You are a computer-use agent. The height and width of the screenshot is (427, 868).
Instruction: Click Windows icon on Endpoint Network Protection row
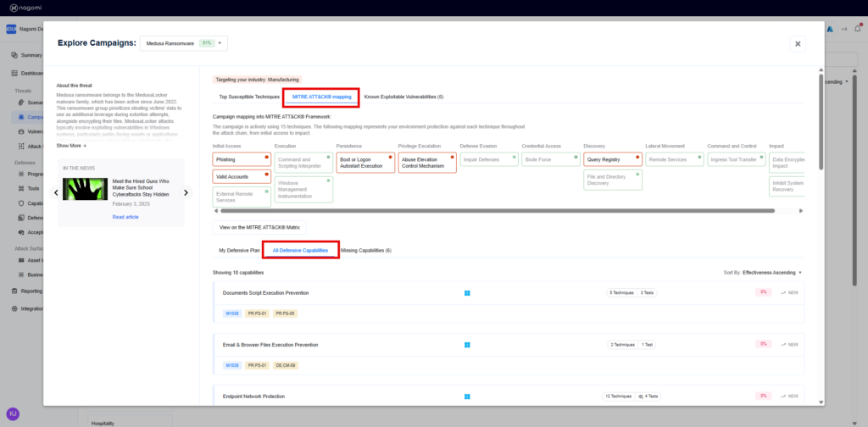tap(467, 396)
